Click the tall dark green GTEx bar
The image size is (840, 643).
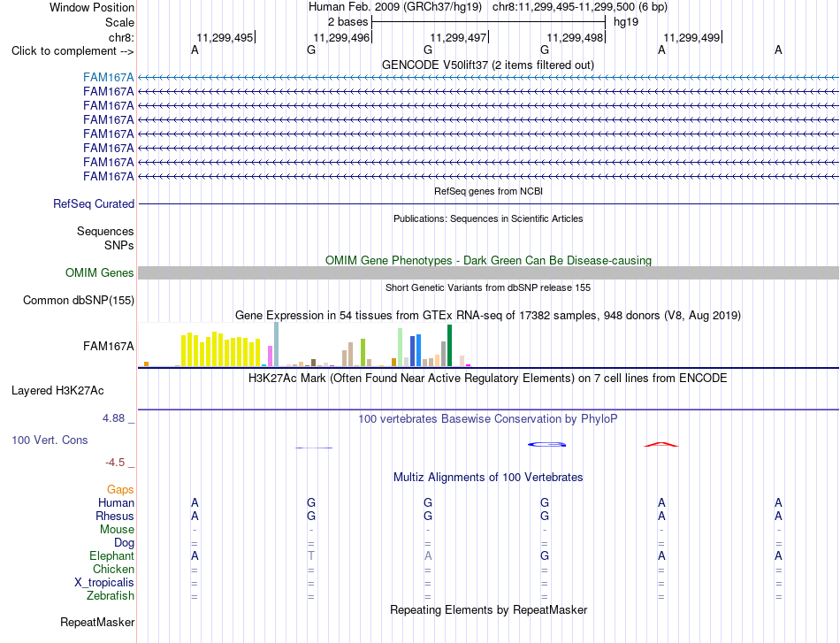[449, 346]
